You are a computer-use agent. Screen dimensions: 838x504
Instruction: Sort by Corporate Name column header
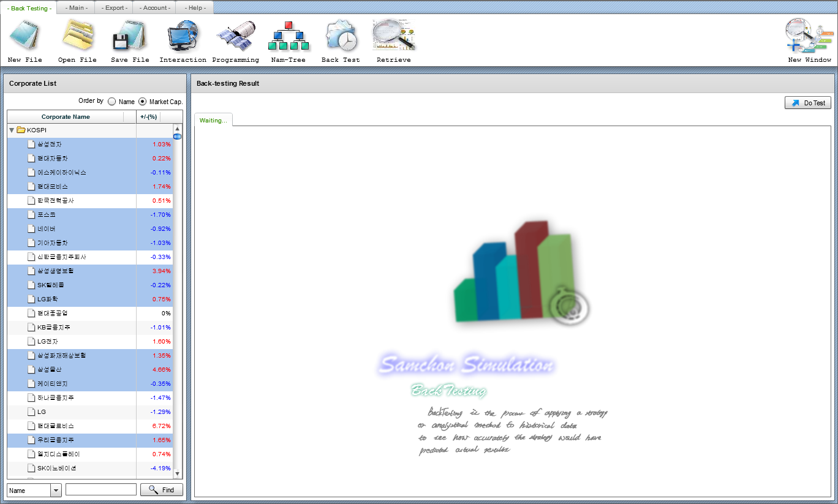point(66,117)
